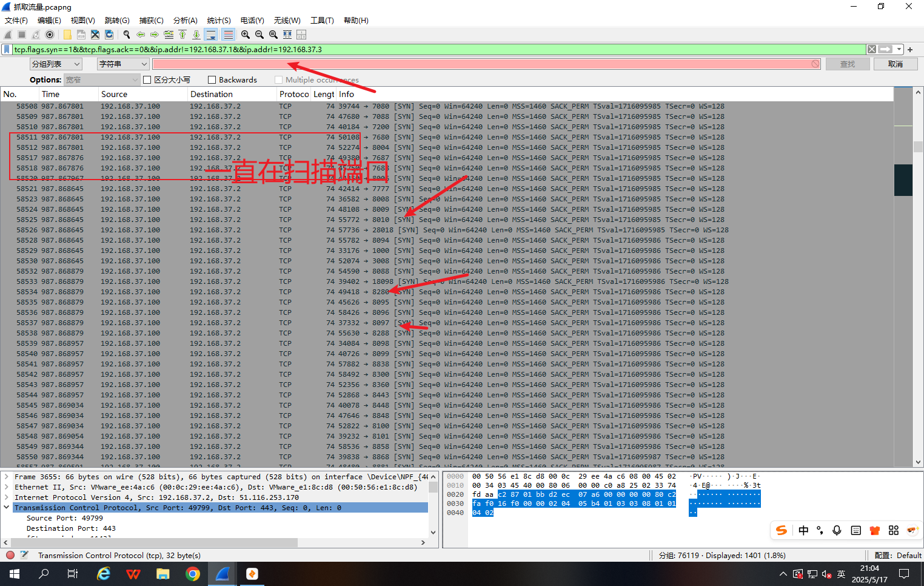The image size is (924, 586).
Task: Apply the display filter arrow
Action: tap(885, 49)
